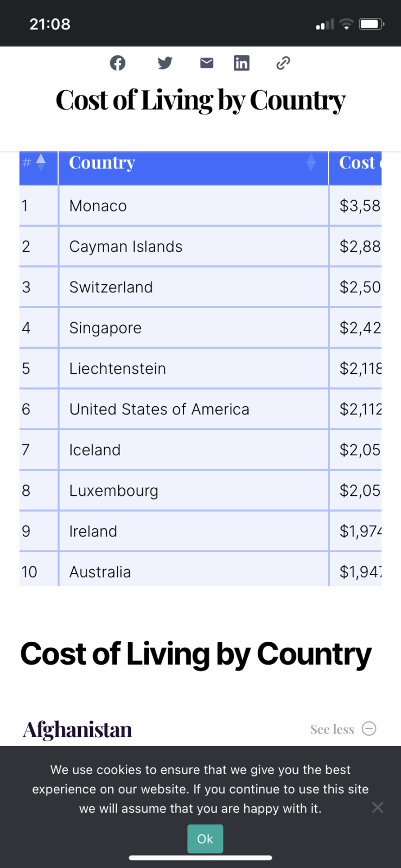
Task: Sort table by Country column arrow
Action: click(x=311, y=162)
